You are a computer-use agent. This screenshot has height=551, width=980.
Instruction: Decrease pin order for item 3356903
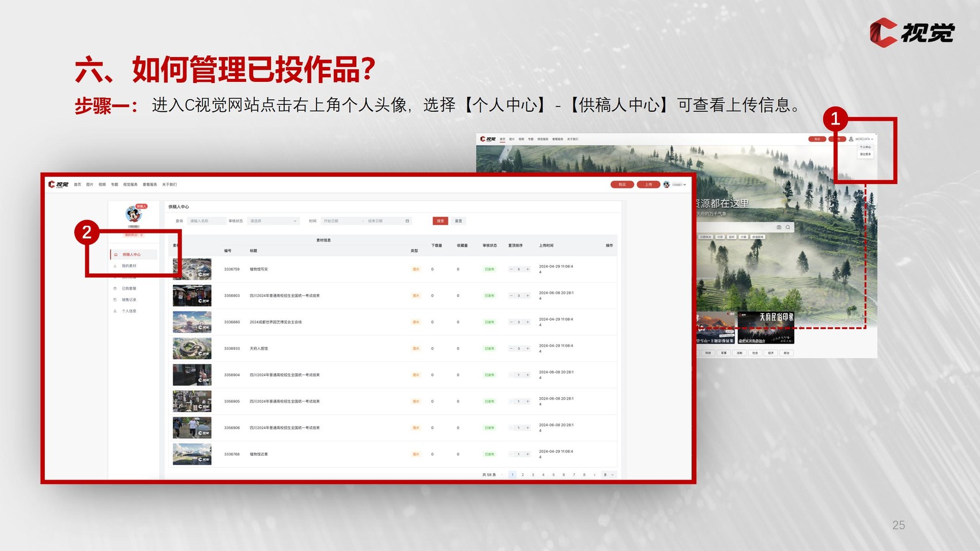point(511,296)
